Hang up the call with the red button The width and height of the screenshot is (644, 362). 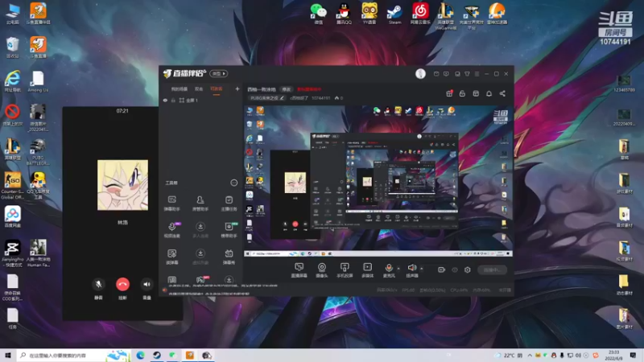122,284
